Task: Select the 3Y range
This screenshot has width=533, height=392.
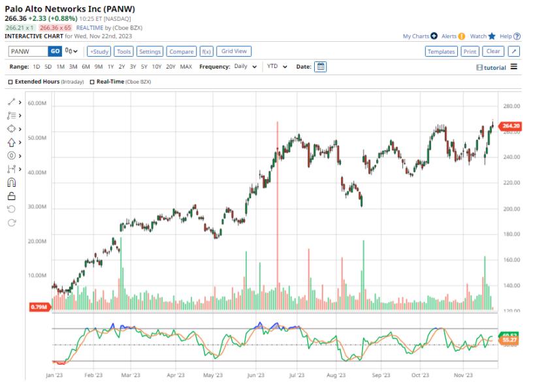Action: coord(133,67)
